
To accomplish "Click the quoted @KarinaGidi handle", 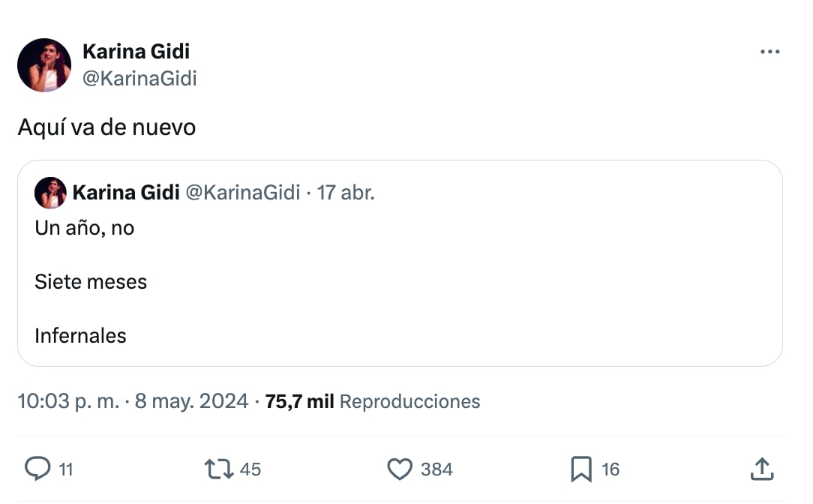I will pyautogui.click(x=241, y=192).
